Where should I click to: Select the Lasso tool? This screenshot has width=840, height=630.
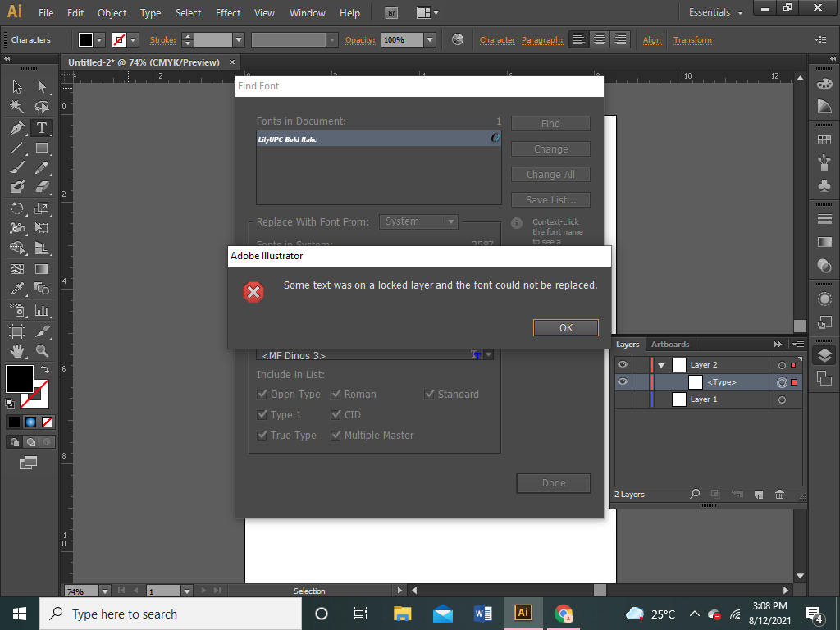click(x=42, y=107)
